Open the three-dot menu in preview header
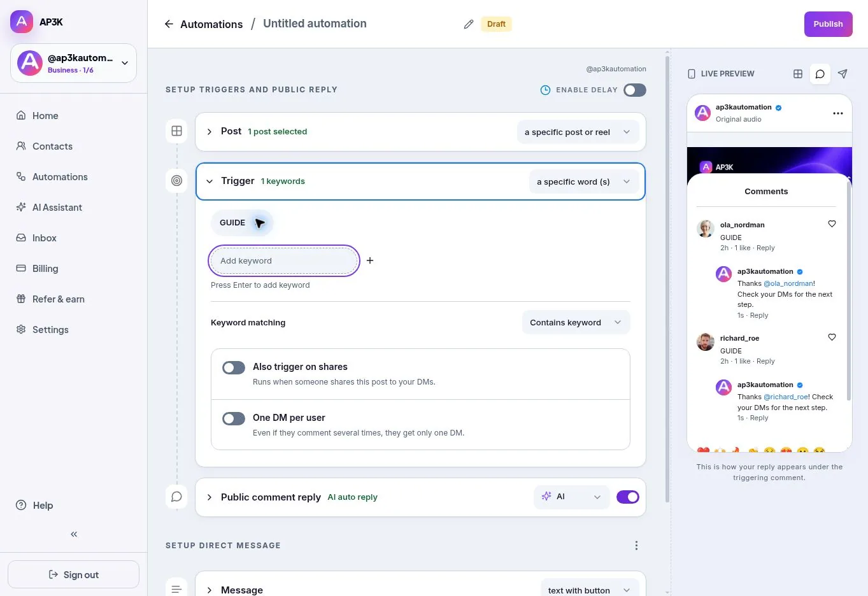Screen dimensions: 868x596 (x=838, y=113)
